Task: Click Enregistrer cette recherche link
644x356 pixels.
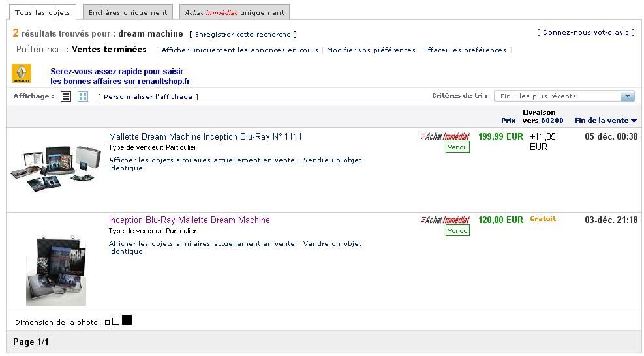Action: point(243,34)
